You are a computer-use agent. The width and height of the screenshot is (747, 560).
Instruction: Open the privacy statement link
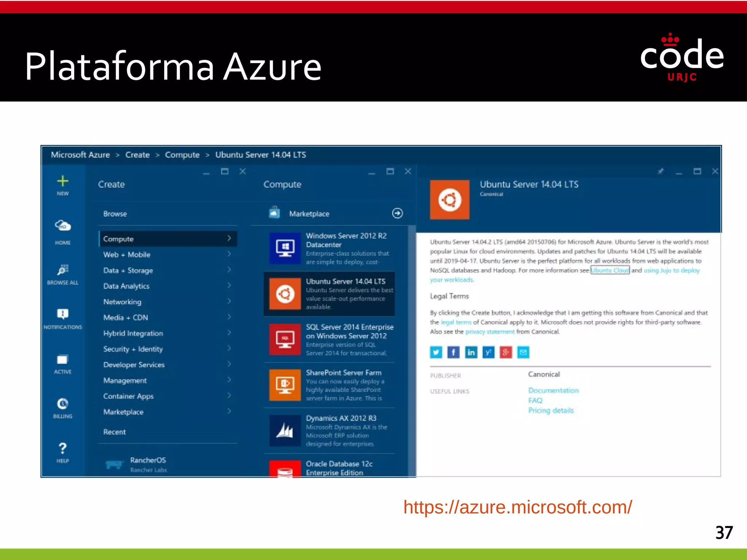click(x=490, y=332)
